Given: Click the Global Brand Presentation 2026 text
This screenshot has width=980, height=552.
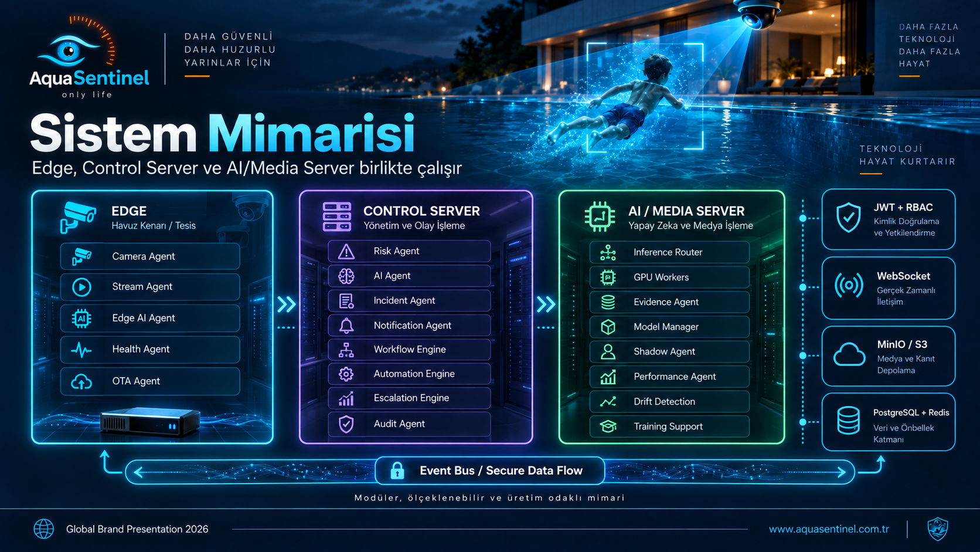Looking at the screenshot, I should 137,529.
